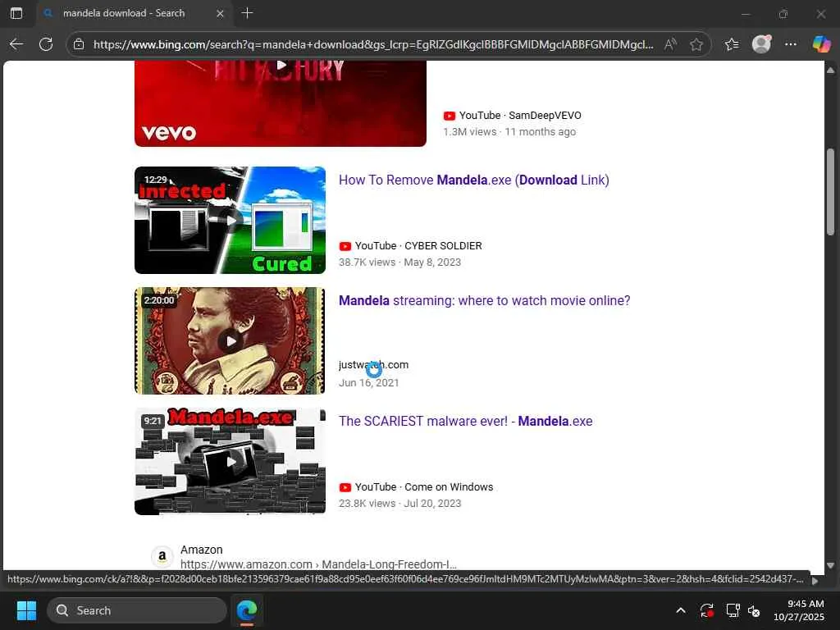The width and height of the screenshot is (840, 630).
Task: Play the vevo video thumbnail
Action: (x=281, y=103)
